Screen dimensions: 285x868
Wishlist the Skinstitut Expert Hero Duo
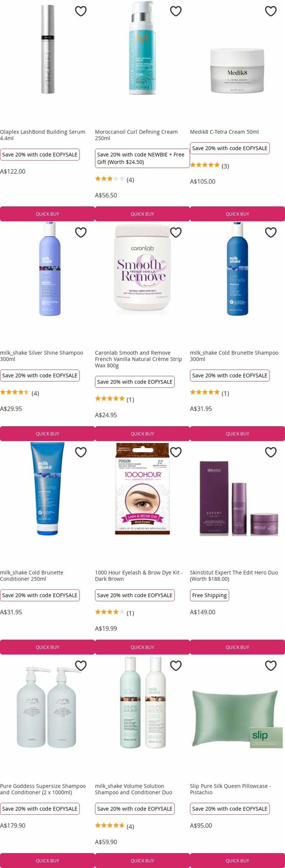[271, 452]
